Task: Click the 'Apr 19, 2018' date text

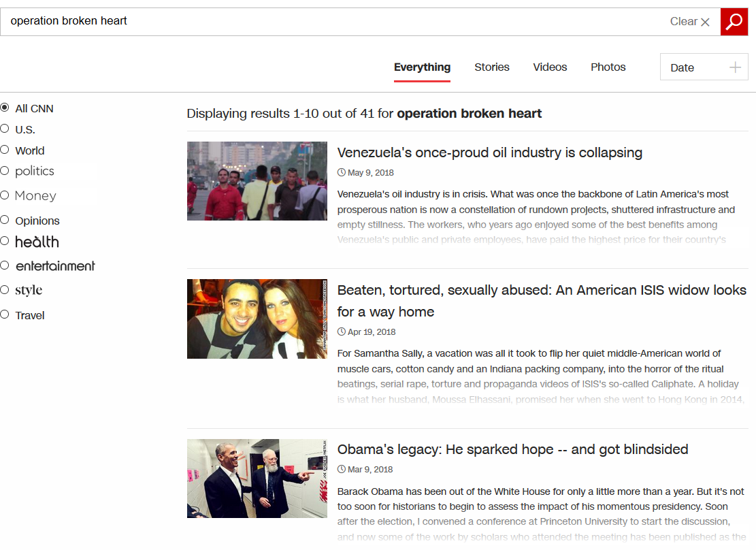Action: [x=372, y=332]
